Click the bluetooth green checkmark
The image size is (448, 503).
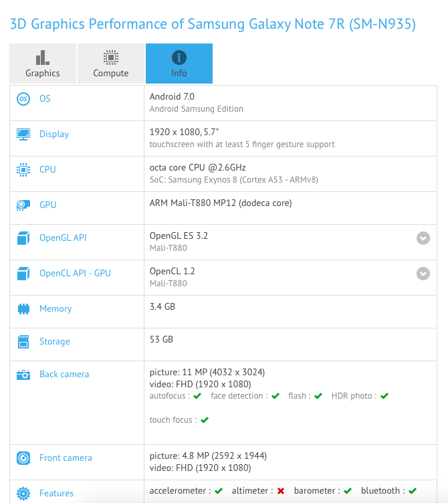tap(413, 491)
